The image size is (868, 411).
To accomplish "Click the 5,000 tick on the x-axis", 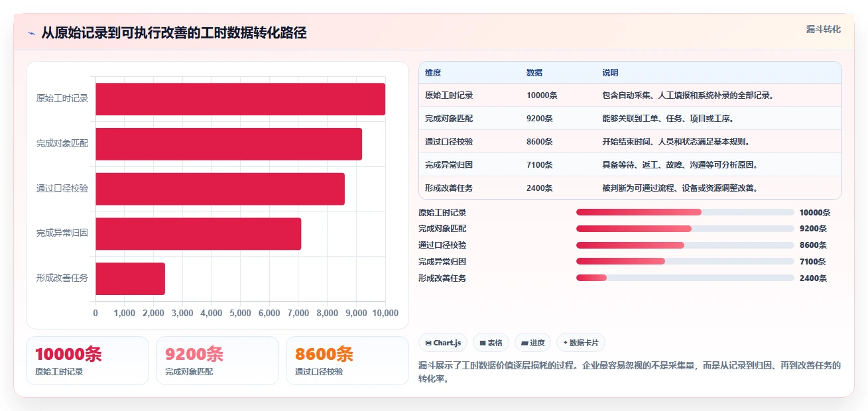I will (240, 313).
